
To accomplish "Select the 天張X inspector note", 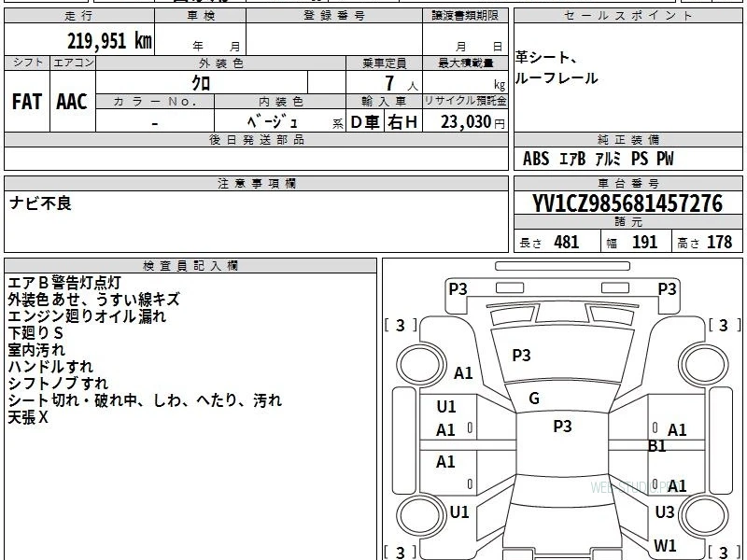I will 28,417.
